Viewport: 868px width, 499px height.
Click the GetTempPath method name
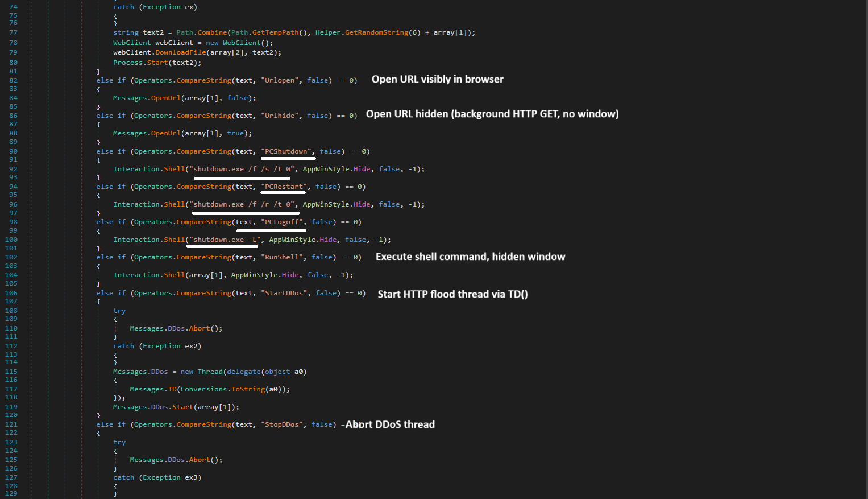coord(275,32)
